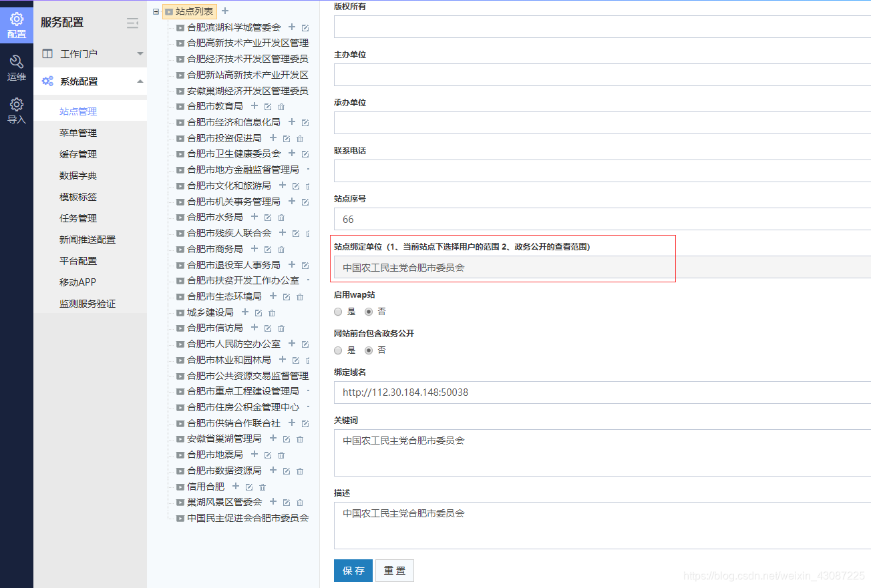Select 合肥市住房公积金管理中心 tree node

point(243,407)
